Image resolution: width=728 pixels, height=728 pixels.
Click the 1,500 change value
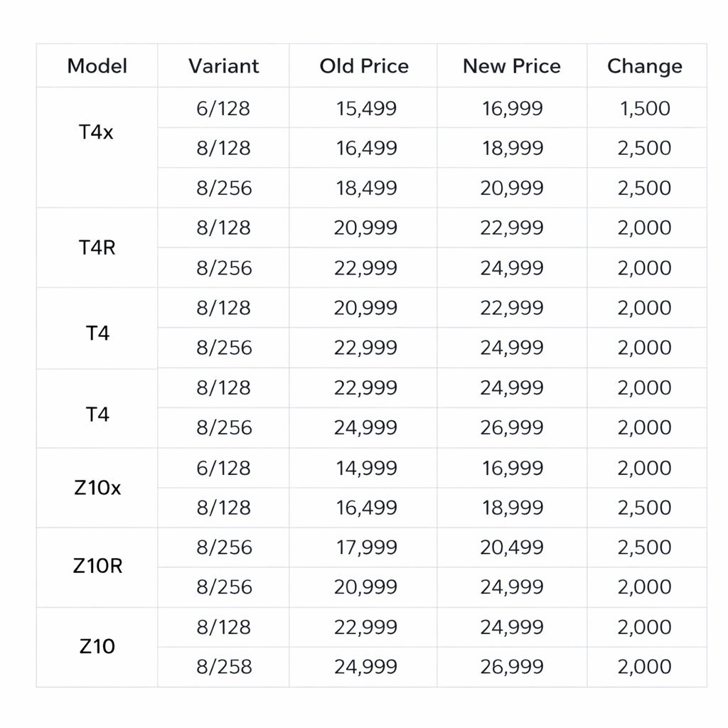tap(645, 109)
